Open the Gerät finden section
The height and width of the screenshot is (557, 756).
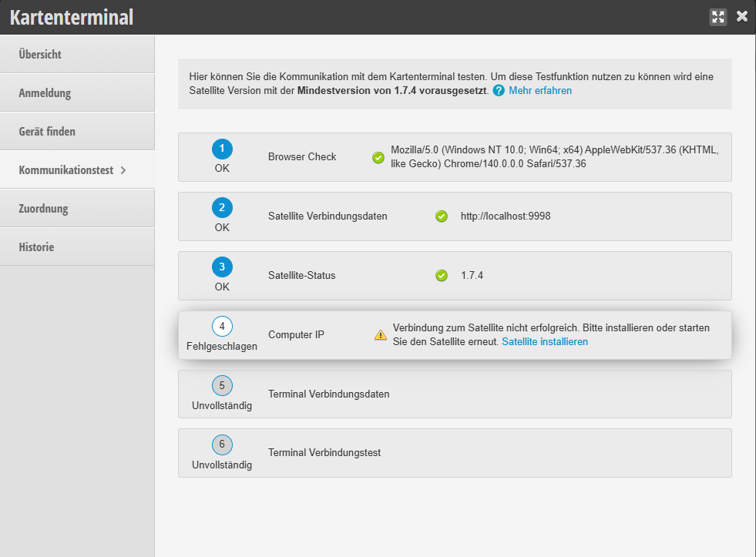pos(47,132)
